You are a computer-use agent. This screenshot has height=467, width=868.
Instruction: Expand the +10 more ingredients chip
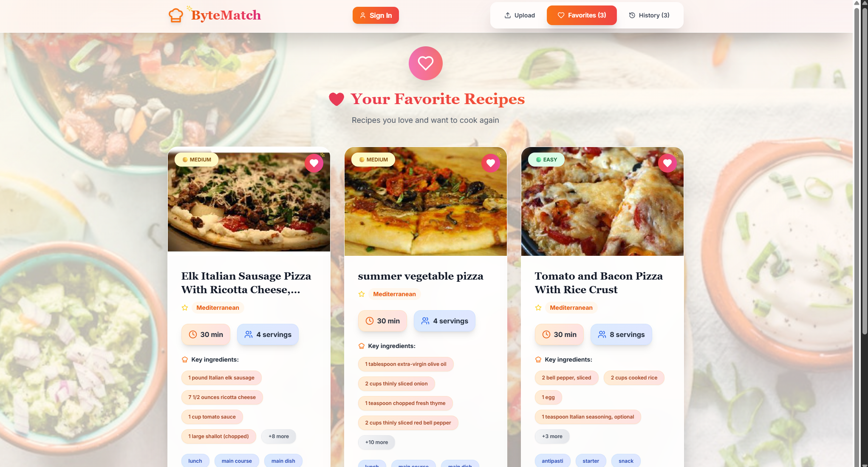376,442
